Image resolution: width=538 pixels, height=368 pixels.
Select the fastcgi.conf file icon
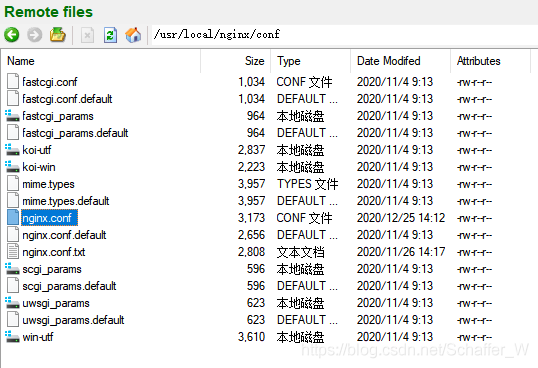point(13,82)
